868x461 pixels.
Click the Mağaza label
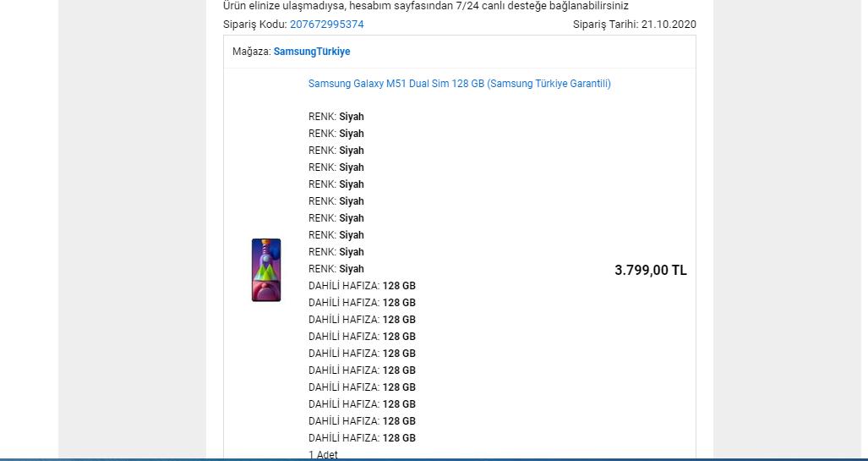point(252,52)
